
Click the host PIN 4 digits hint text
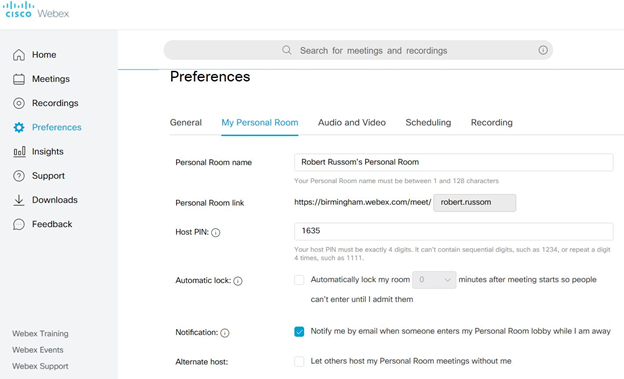pyautogui.click(x=452, y=254)
